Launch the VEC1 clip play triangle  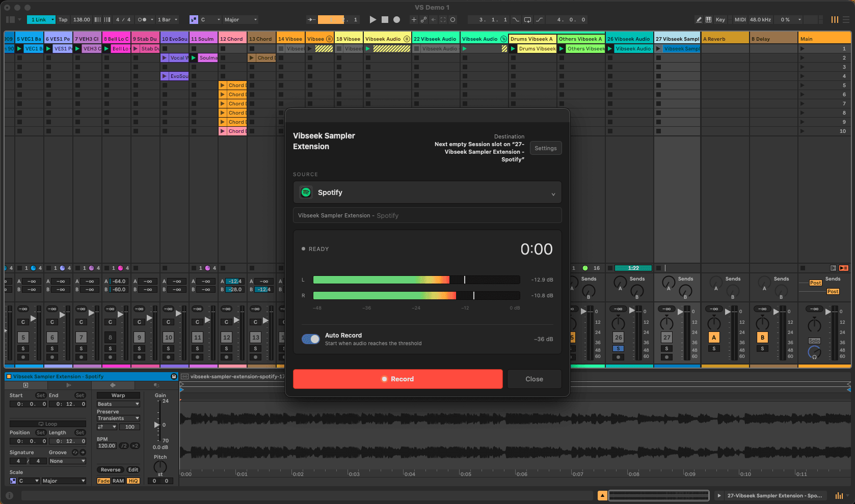19,48
